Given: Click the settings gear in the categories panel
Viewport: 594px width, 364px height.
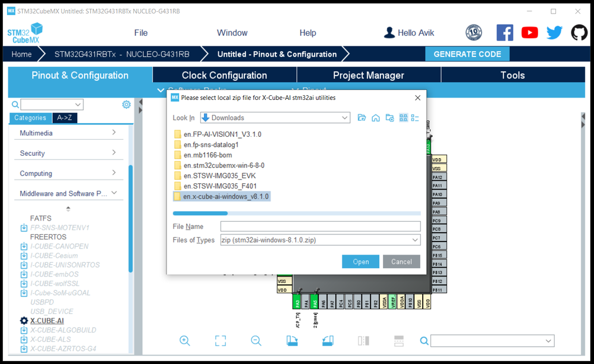Looking at the screenshot, I should [x=127, y=105].
